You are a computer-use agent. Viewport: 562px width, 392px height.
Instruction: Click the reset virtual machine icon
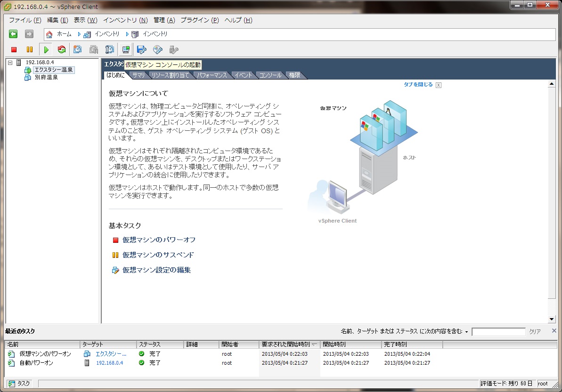click(x=62, y=49)
